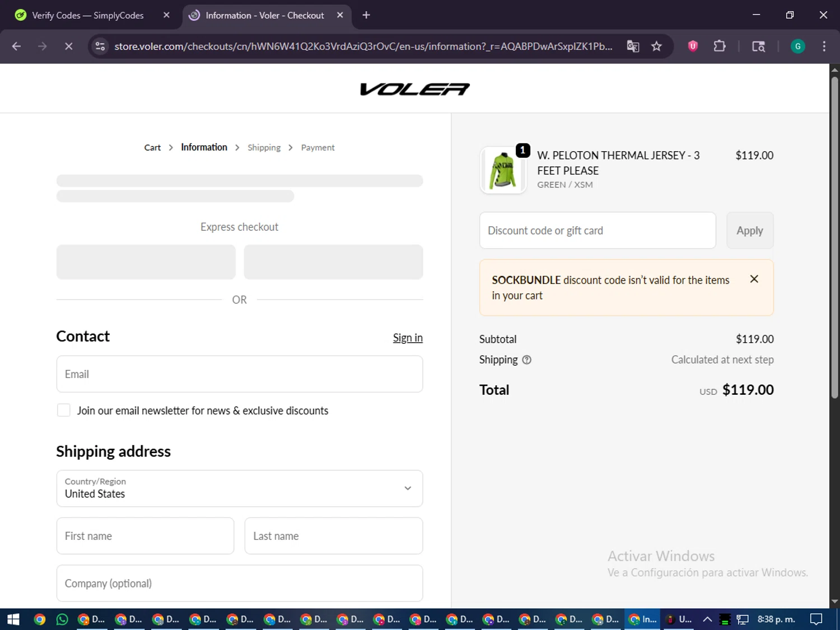Click the shipping help question mark icon

point(526,360)
